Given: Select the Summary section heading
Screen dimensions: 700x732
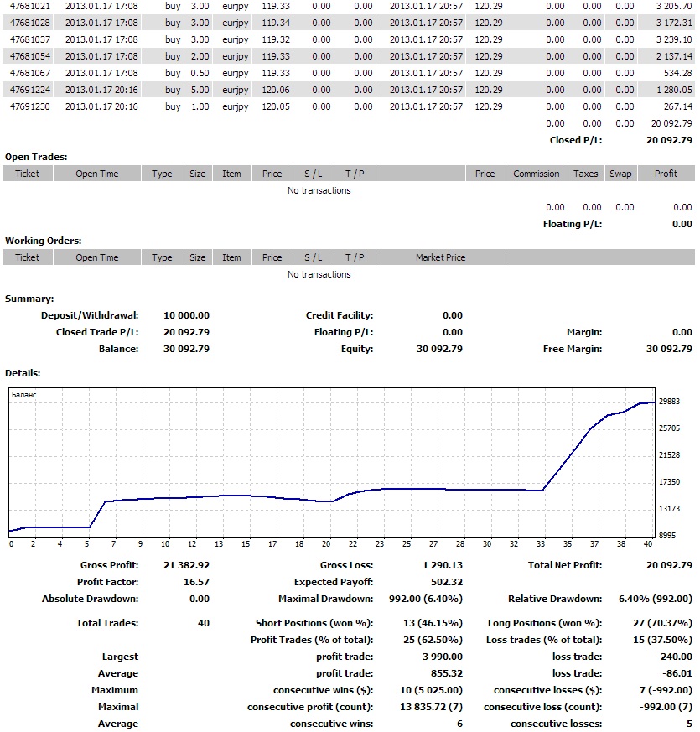Looking at the screenshot, I should click(x=29, y=299).
